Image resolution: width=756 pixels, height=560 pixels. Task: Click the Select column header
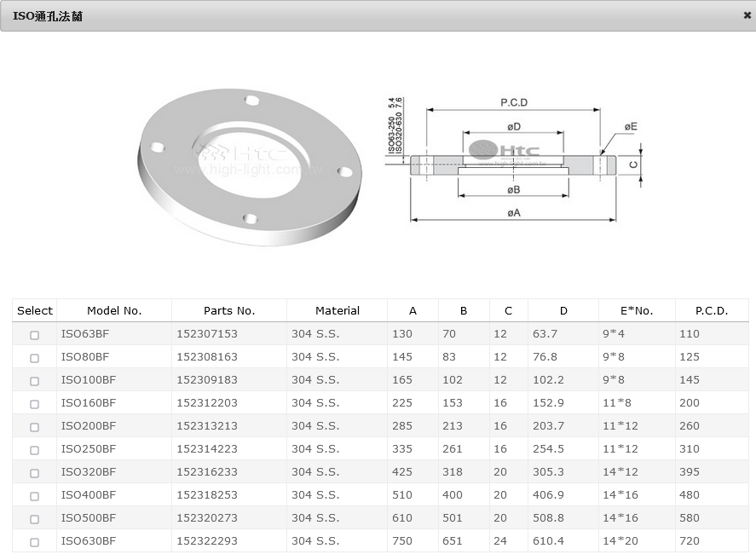tap(35, 311)
